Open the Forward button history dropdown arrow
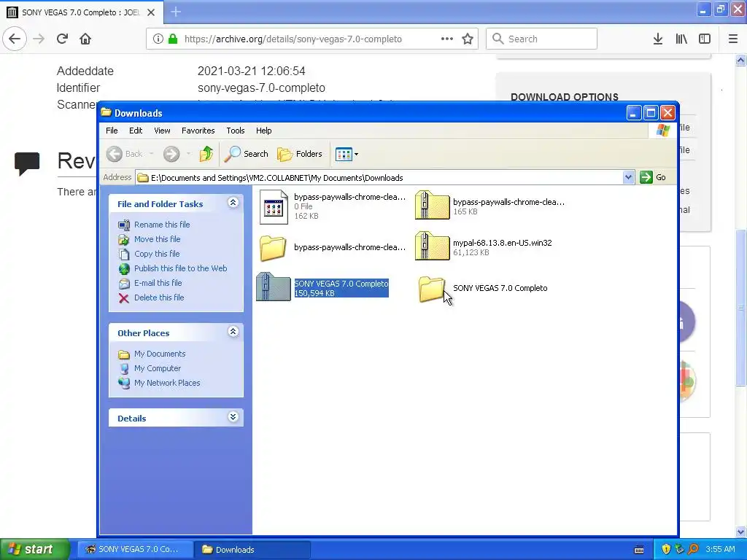The image size is (747, 560). coord(189,154)
